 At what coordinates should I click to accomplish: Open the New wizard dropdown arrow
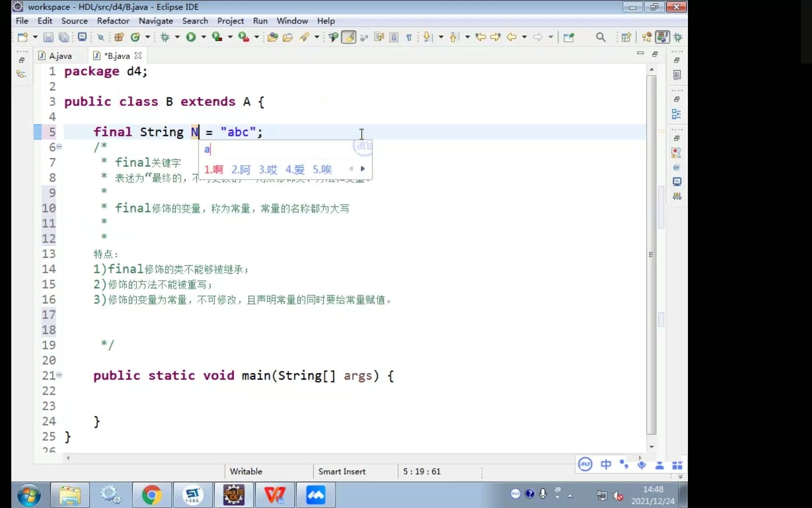pos(35,37)
